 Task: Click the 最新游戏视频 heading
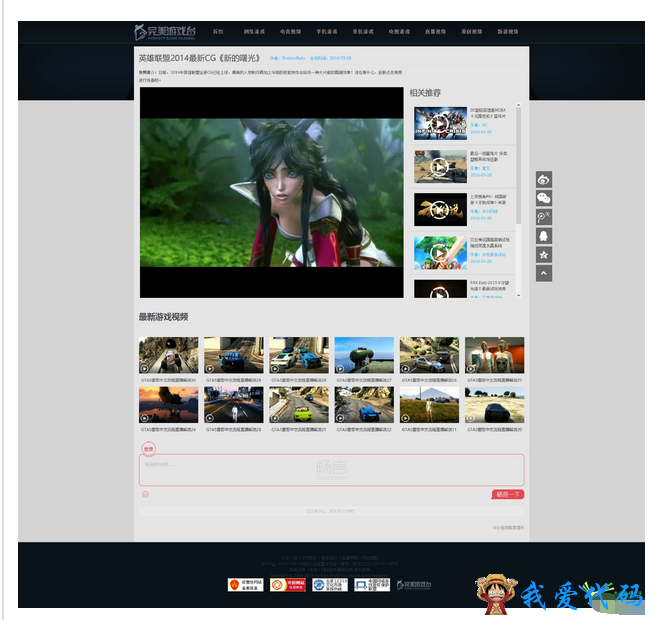[163, 317]
